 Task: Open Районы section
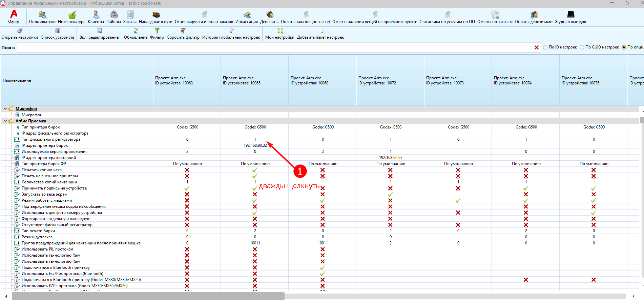(x=113, y=17)
